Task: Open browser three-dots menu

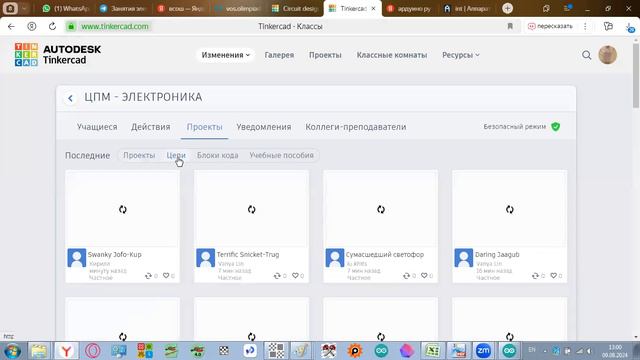Action: (x=585, y=26)
